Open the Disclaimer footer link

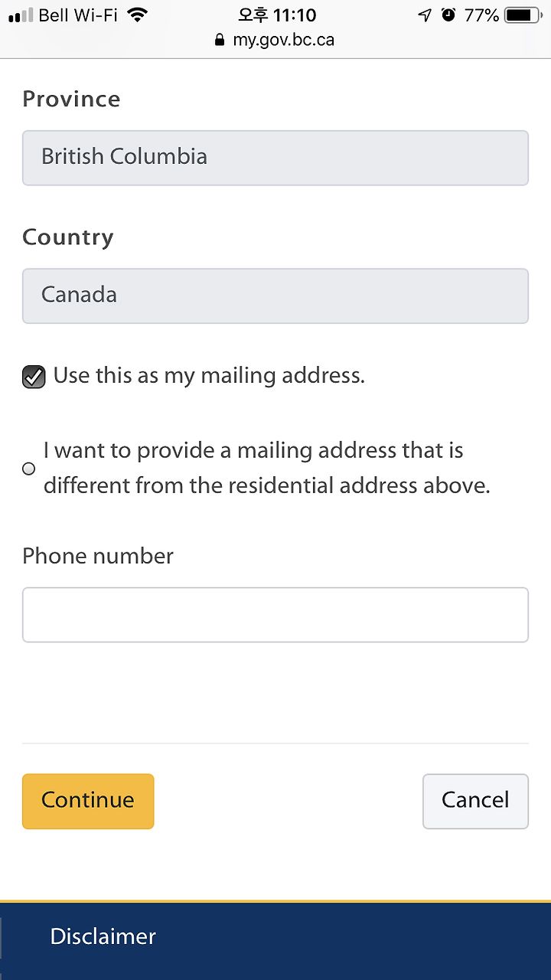(103, 936)
